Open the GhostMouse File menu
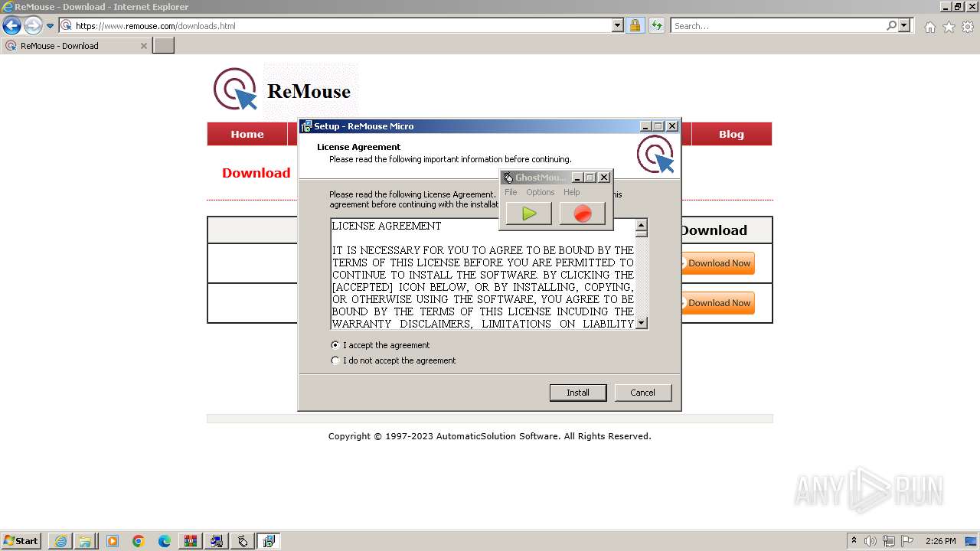 (x=511, y=192)
